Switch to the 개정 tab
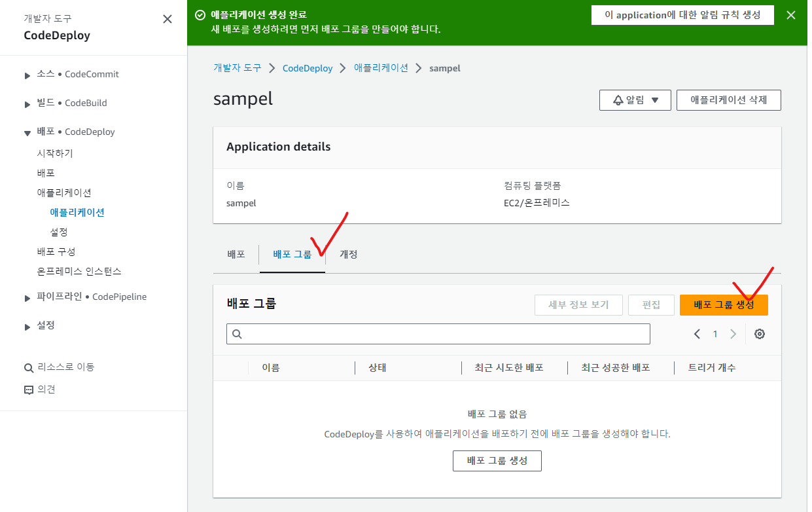Image resolution: width=812 pixels, height=512 pixels. [x=348, y=254]
